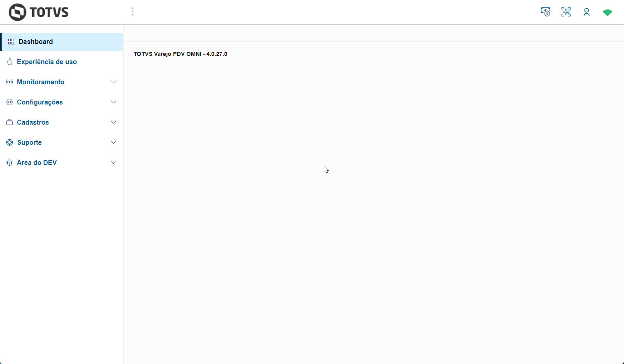
Task: Open the Suporte menu
Action: tap(62, 142)
